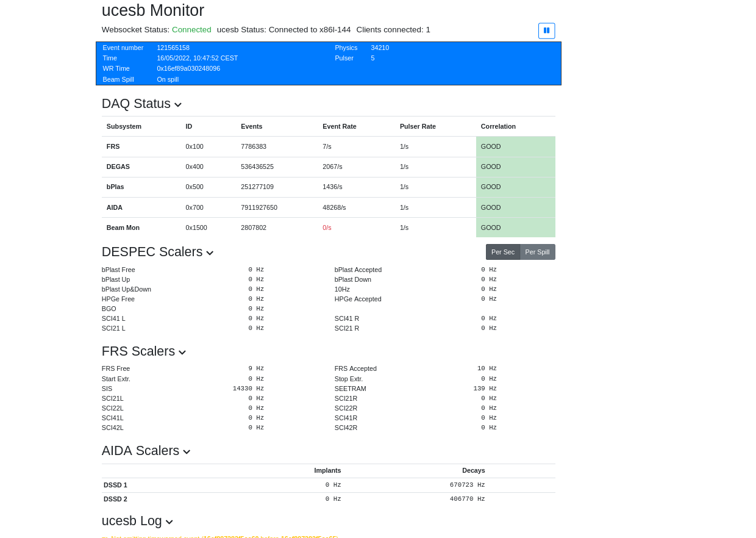
Task: Click the bPlas subsystem row label
Action: coord(115,187)
